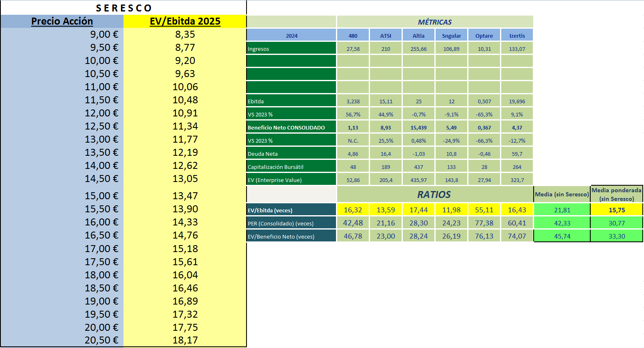The image size is (644, 348).
Task: Click Izertis Ebitda value 19,696
Action: pos(517,101)
